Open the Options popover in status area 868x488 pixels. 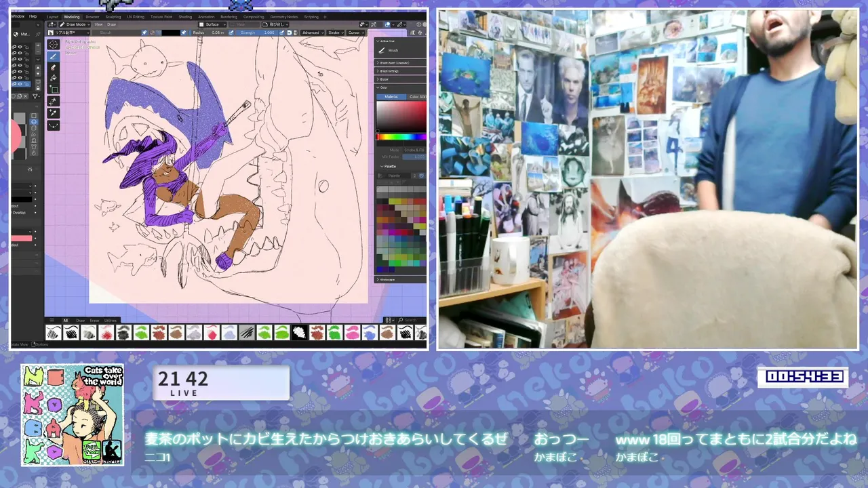(41, 344)
